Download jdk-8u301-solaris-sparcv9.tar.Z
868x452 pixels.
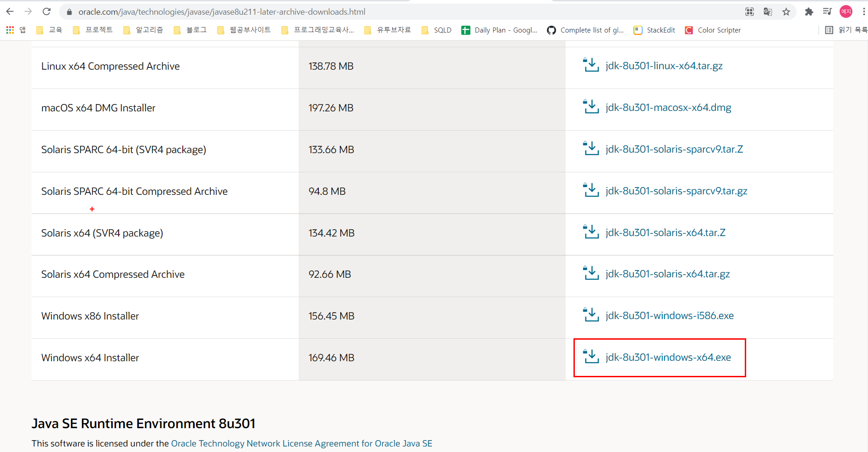(x=674, y=149)
